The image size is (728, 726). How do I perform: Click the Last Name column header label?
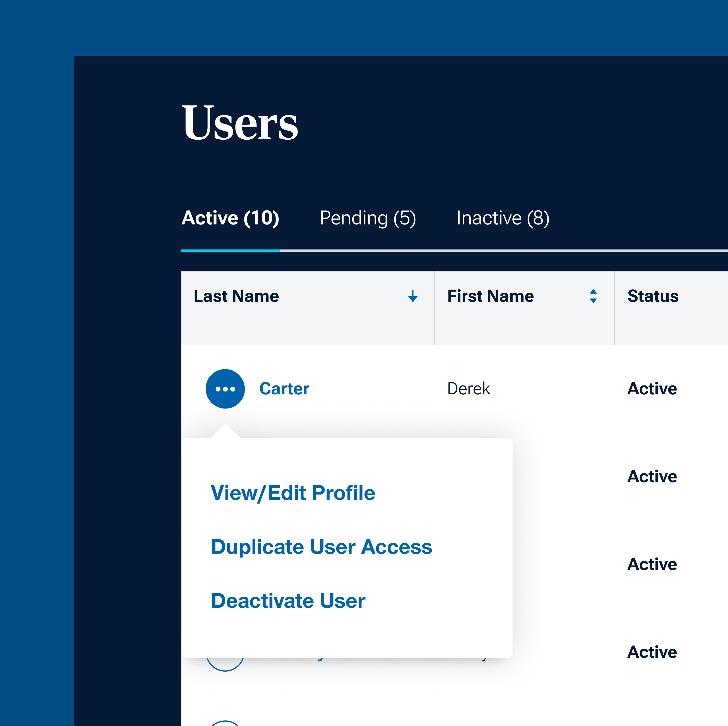(x=236, y=296)
